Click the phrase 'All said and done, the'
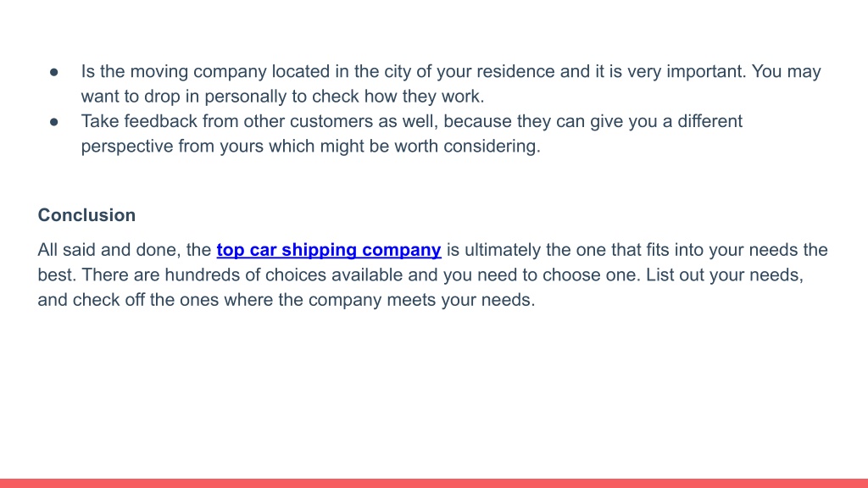The height and width of the screenshot is (488, 868). point(124,250)
